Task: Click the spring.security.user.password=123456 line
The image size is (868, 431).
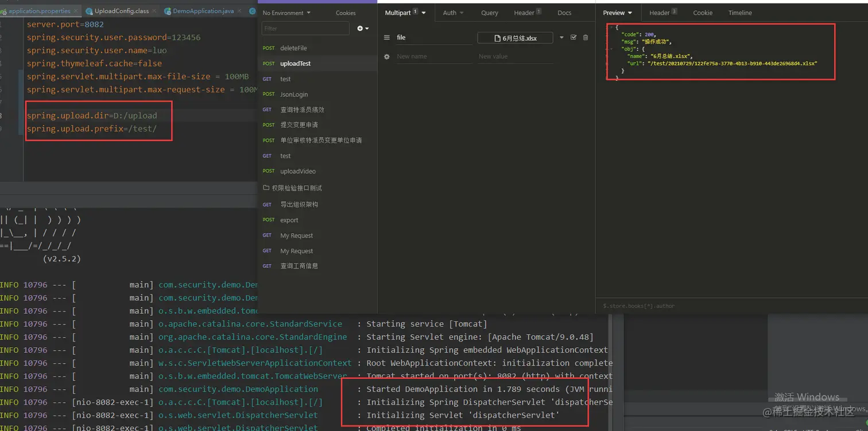Action: pyautogui.click(x=114, y=37)
